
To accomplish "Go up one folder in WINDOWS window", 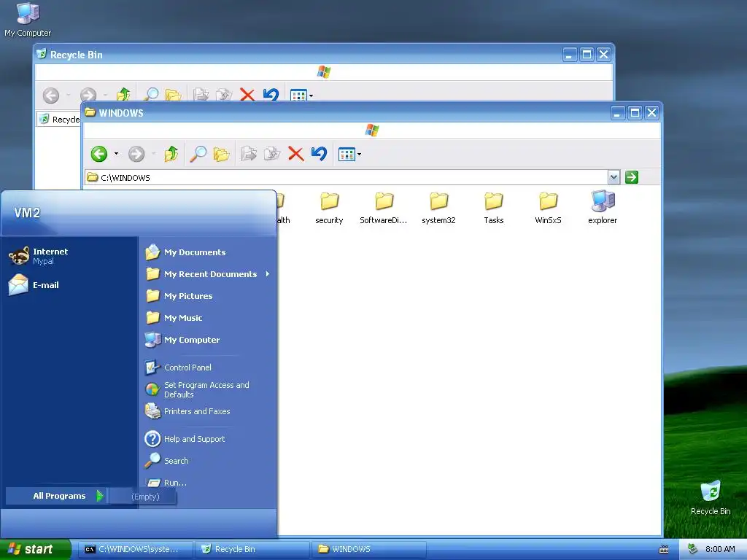I will click(x=171, y=154).
